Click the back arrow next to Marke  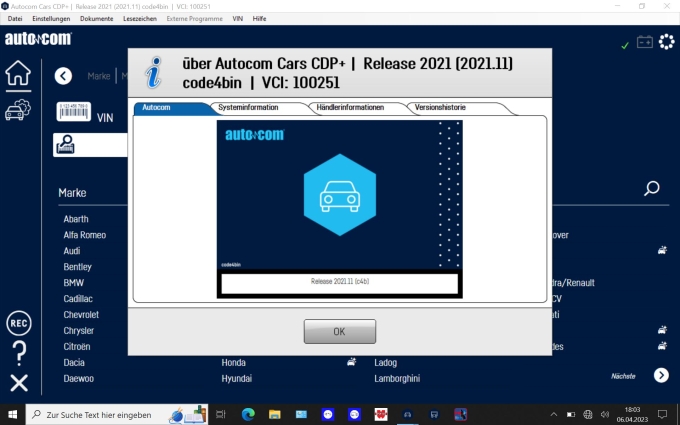[63, 76]
